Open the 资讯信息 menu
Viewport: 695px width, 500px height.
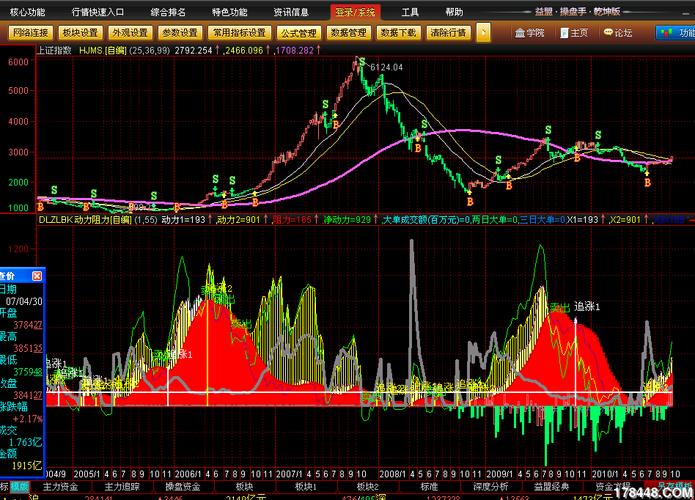[291, 12]
